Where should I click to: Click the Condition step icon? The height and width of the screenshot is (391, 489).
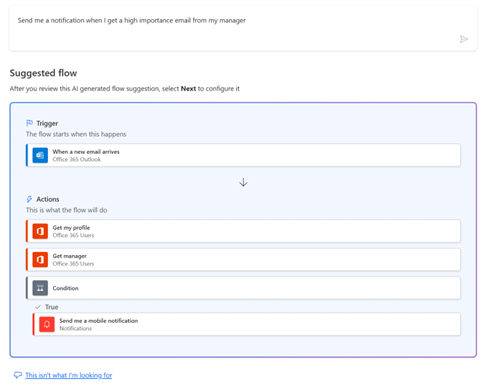(x=40, y=288)
